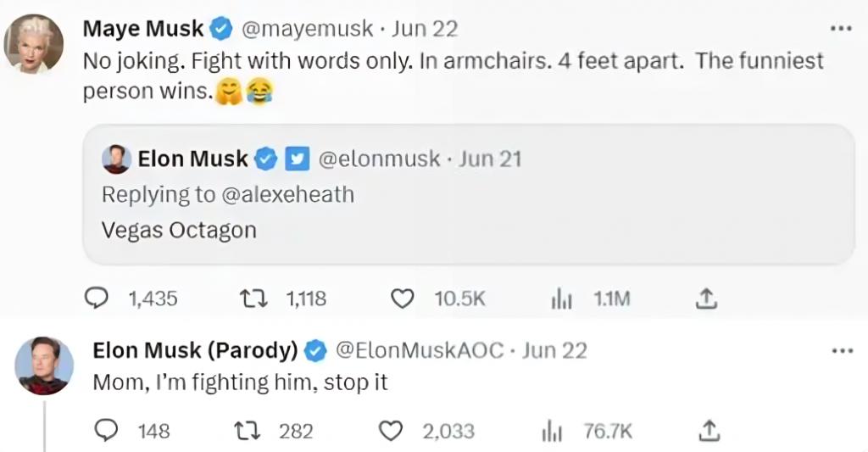Open the @elonmusk handle in quoted tweet
The height and width of the screenshot is (452, 868).
tap(380, 159)
